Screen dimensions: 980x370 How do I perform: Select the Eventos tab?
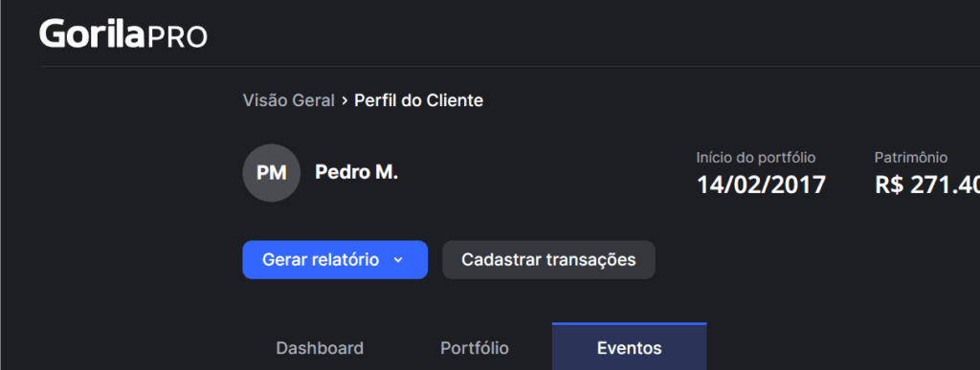(630, 348)
